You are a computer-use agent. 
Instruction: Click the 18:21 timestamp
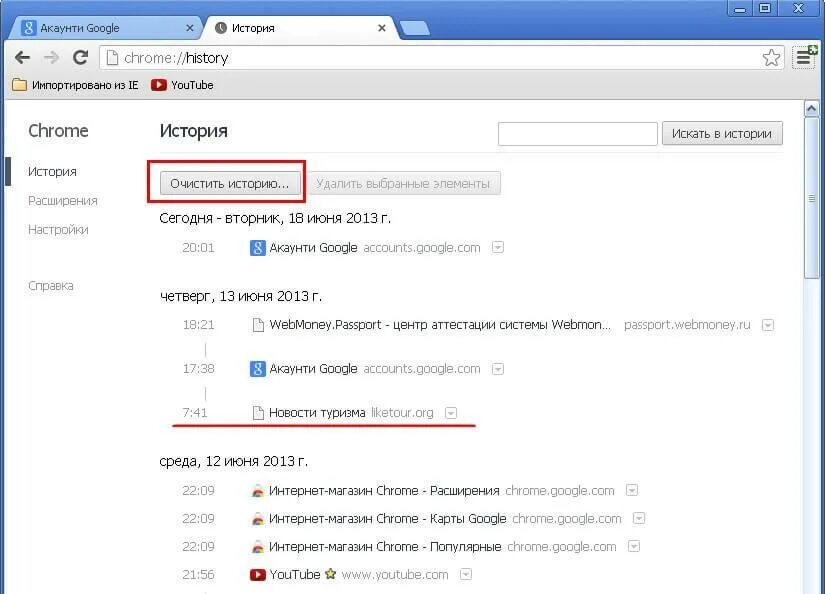pyautogui.click(x=198, y=325)
